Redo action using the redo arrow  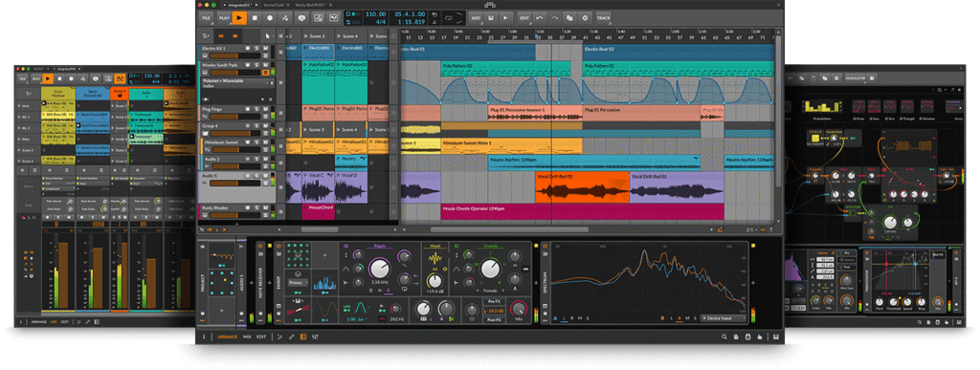click(555, 17)
